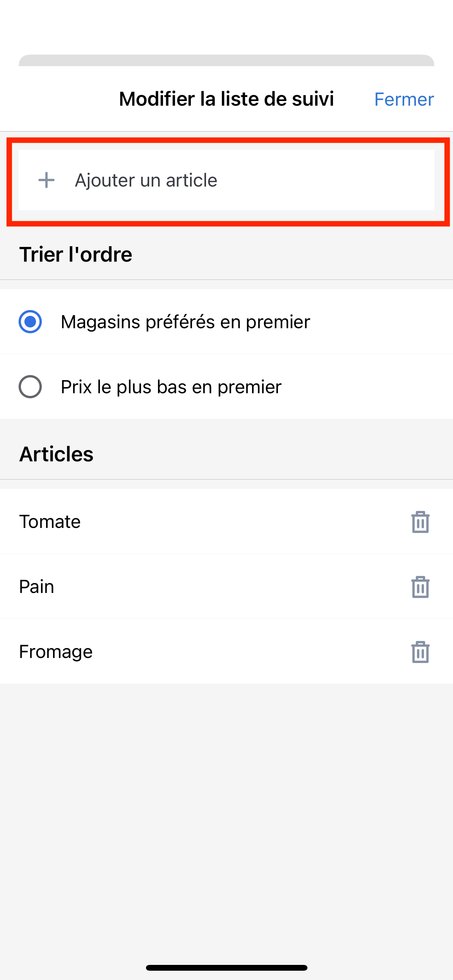The image size is (453, 980).
Task: Tap the trash icon next to Fromage
Action: [x=420, y=652]
